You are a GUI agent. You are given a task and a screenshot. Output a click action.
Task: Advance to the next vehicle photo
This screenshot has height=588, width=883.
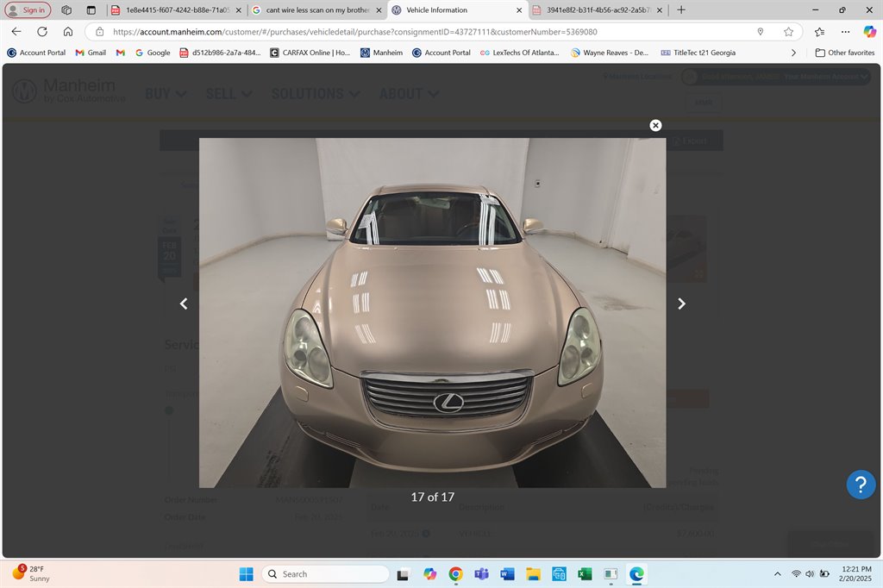(681, 303)
